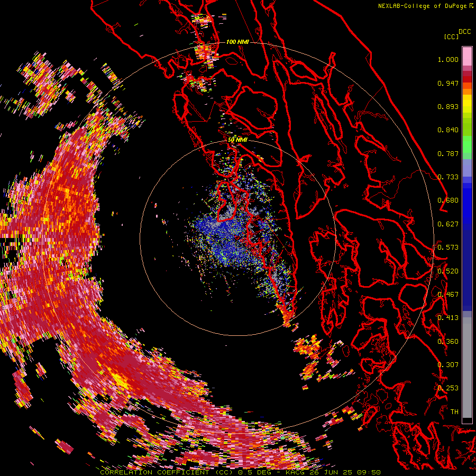476x476 pixels.
Task: Select the 0.680 scale value
Action: pyautogui.click(x=448, y=200)
